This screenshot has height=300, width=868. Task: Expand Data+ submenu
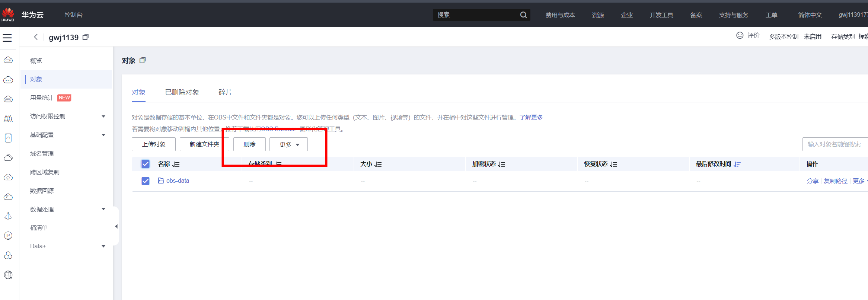click(x=103, y=246)
